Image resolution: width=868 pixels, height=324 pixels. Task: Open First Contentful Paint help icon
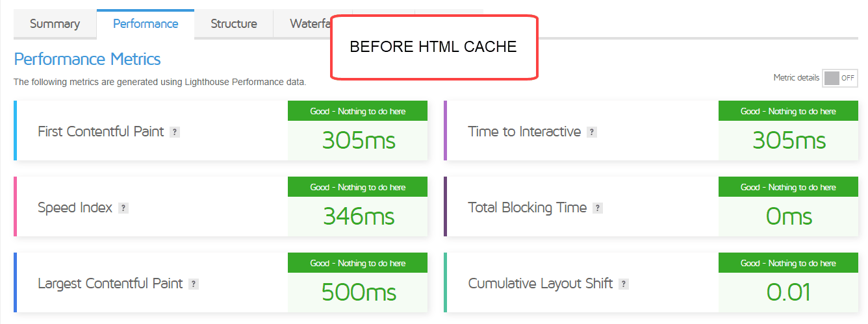[x=174, y=132]
